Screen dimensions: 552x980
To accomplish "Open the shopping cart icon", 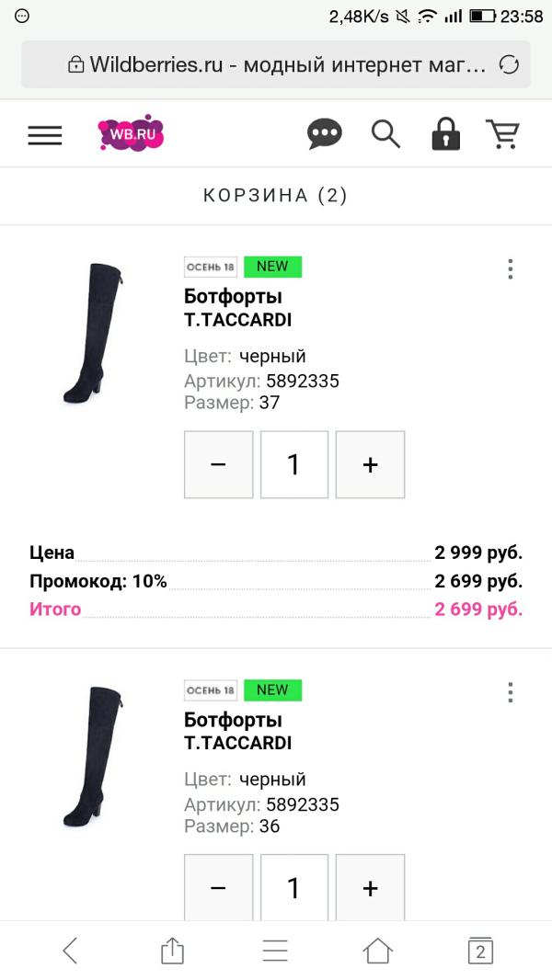I will pyautogui.click(x=502, y=134).
